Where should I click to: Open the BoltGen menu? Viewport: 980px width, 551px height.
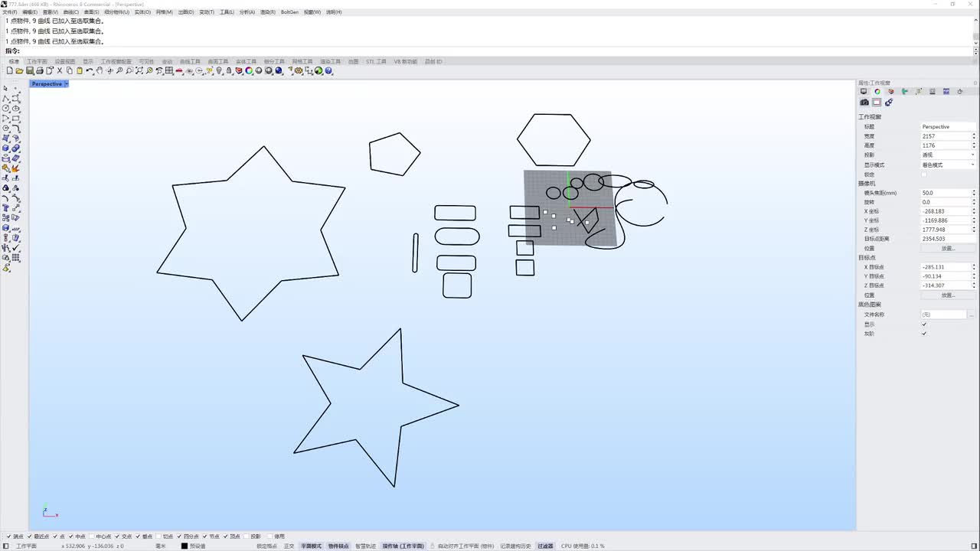289,12
